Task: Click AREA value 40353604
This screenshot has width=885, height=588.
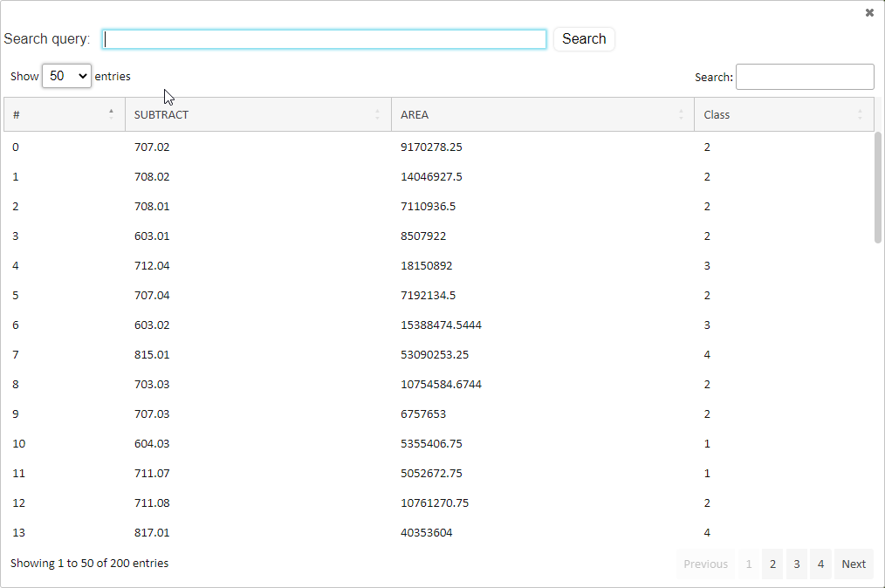Action: pos(426,532)
